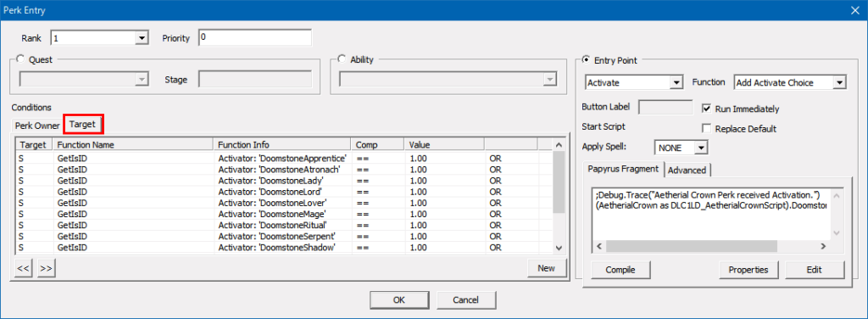Select the Quest radio button
This screenshot has height=319, width=868.
pyautogui.click(x=21, y=59)
